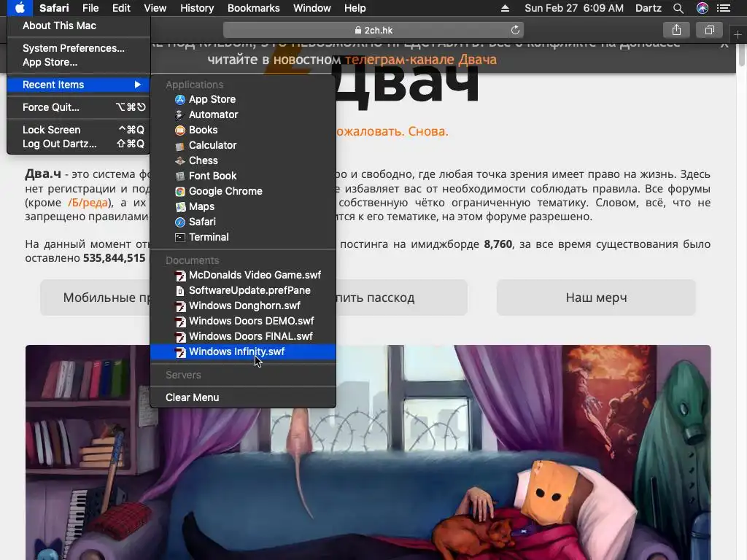This screenshot has height=560, width=747.
Task: Click the eject icon in the menu bar
Action: point(505,8)
